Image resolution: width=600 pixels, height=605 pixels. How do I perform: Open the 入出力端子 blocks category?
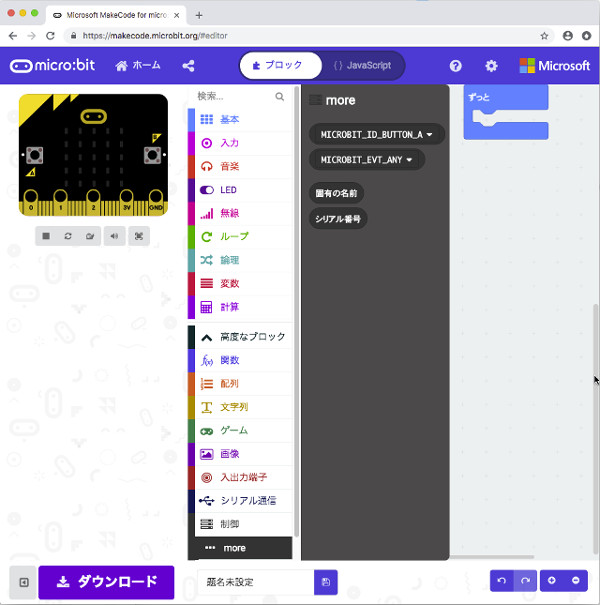coord(241,477)
